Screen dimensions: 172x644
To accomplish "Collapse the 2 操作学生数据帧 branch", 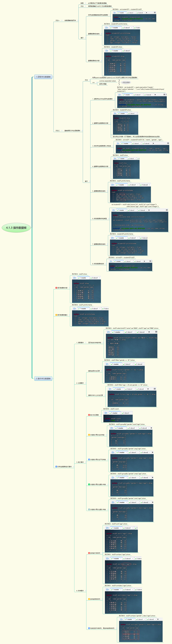I will click(53, 379).
